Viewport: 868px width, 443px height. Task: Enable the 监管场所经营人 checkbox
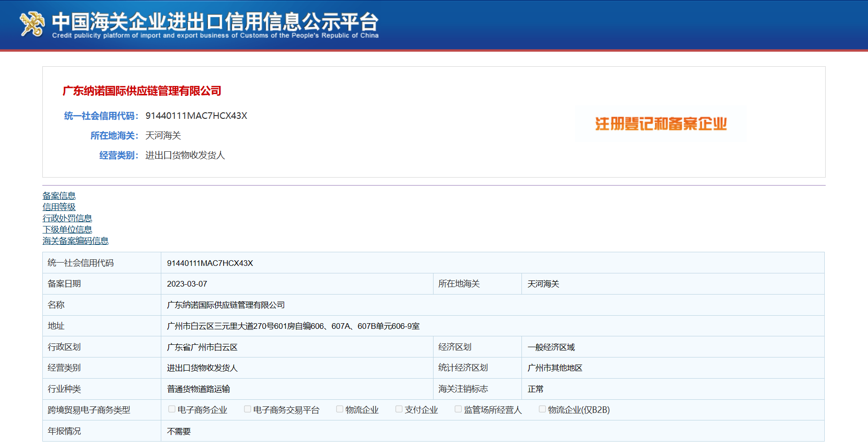point(458,409)
